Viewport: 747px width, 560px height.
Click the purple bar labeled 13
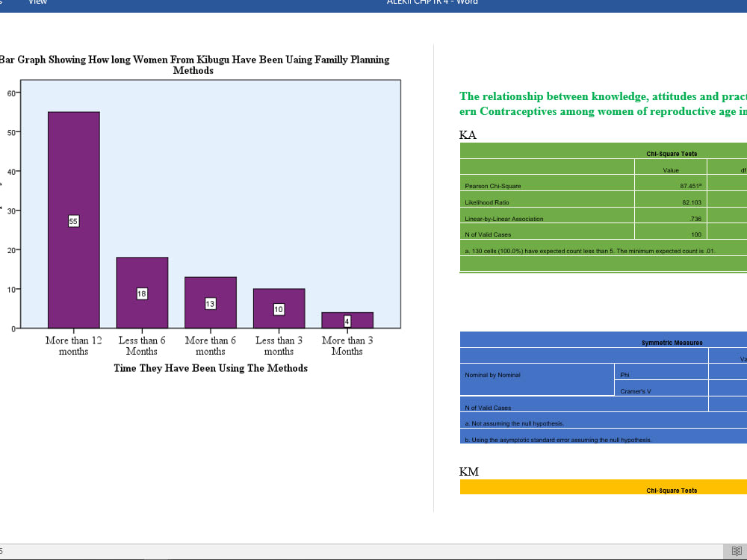pos(211,302)
